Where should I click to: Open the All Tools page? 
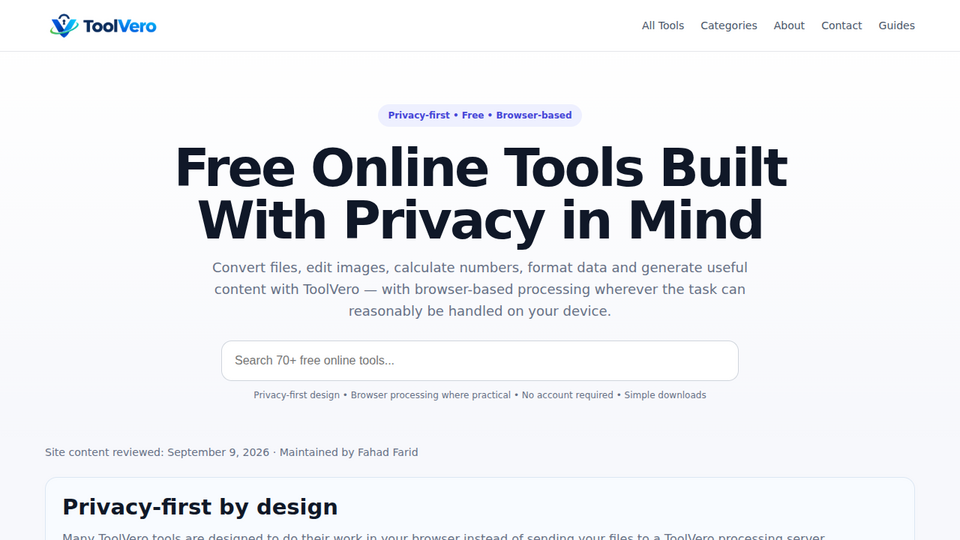(x=662, y=26)
